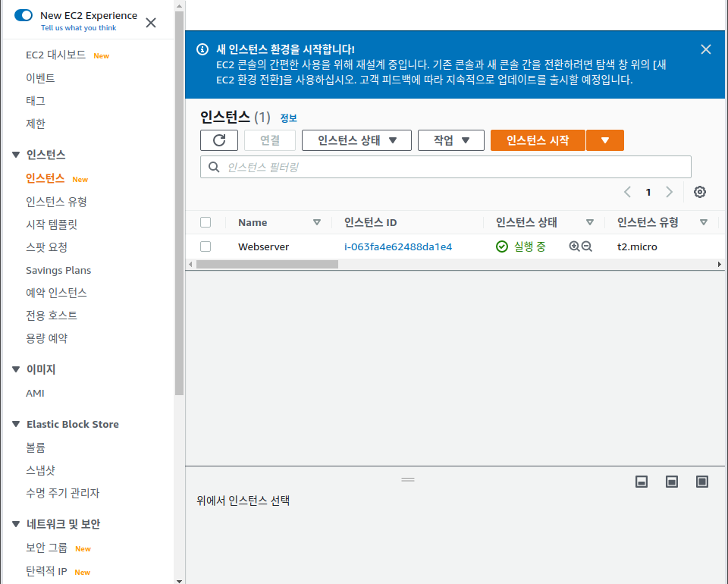Screen dimensions: 728x584
Task: Click the sidebar vertical scrollbar thumb
Action: [179, 203]
